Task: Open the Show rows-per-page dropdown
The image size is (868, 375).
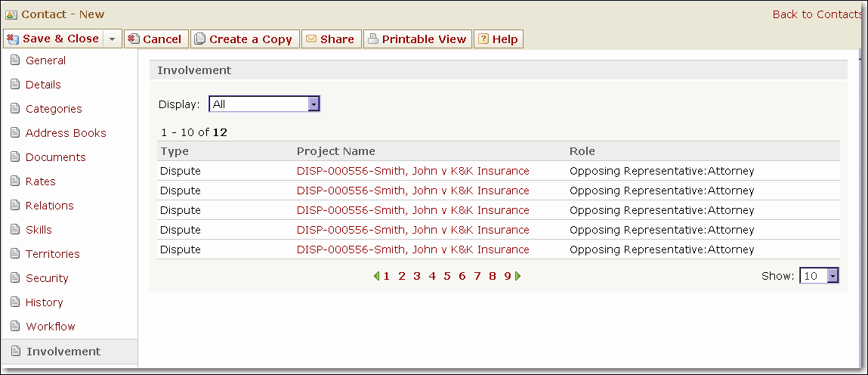Action: [x=820, y=276]
